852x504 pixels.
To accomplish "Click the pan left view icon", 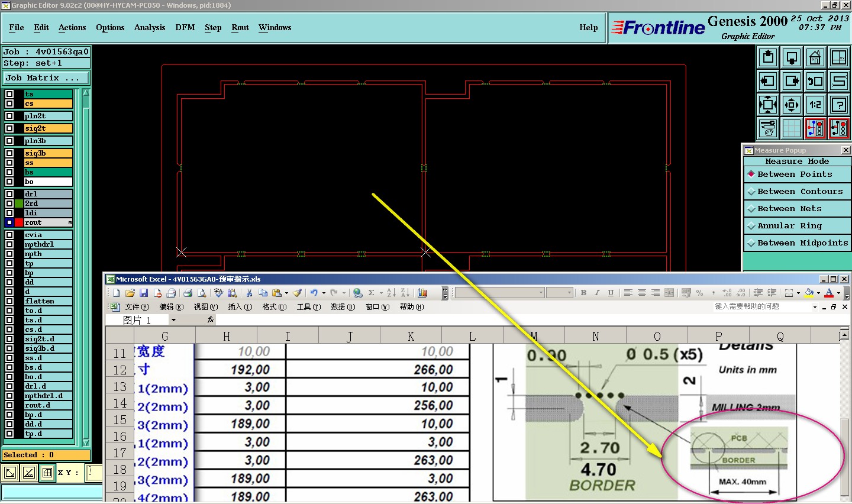I will click(768, 81).
